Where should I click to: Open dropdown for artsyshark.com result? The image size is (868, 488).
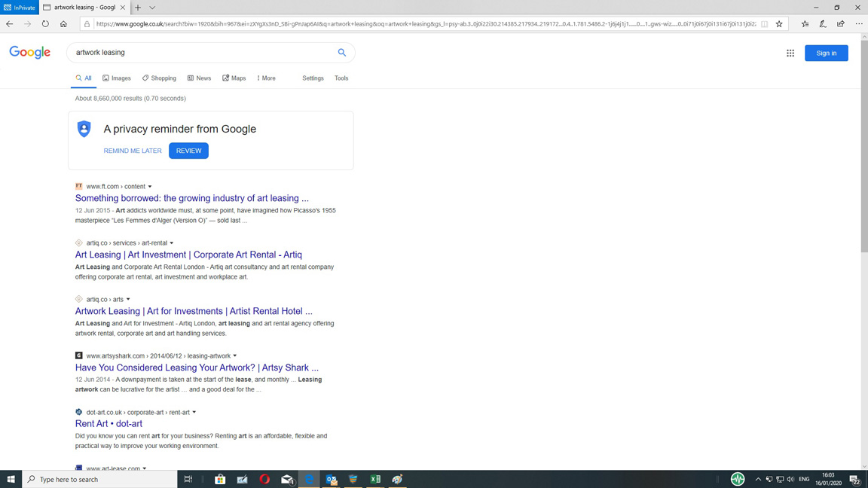point(235,356)
